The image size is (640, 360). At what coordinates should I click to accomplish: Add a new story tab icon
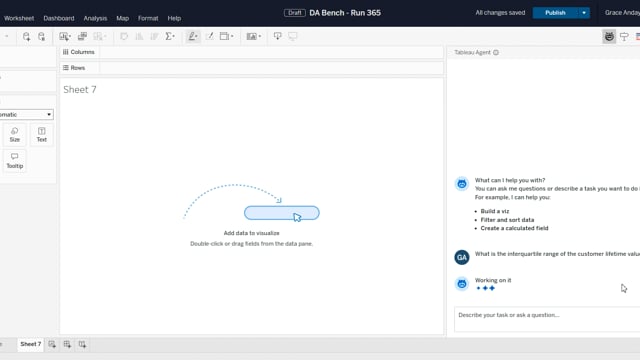coord(82,344)
